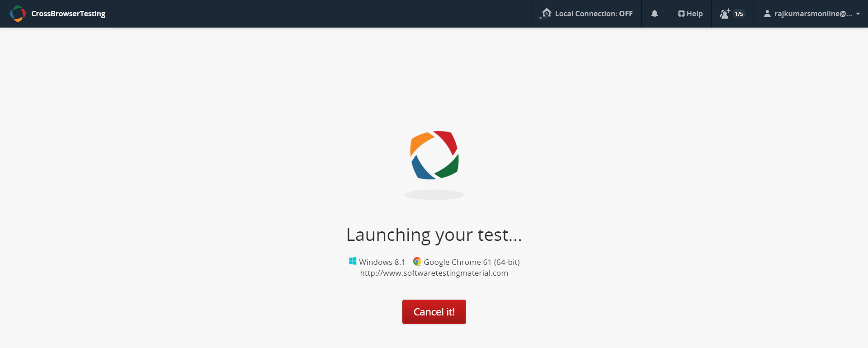Expand the rajkumarsmonline account dropdown
This screenshot has width=868, height=348.
(x=811, y=14)
